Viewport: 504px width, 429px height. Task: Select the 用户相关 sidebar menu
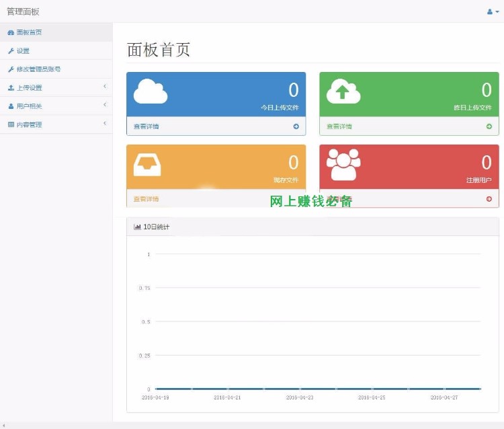pyautogui.click(x=56, y=106)
